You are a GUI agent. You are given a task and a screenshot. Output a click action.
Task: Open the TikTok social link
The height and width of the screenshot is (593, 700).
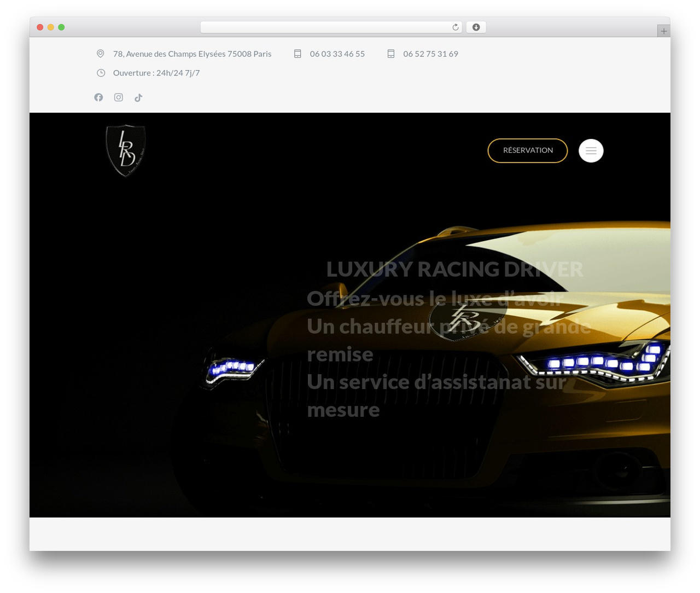click(x=138, y=97)
